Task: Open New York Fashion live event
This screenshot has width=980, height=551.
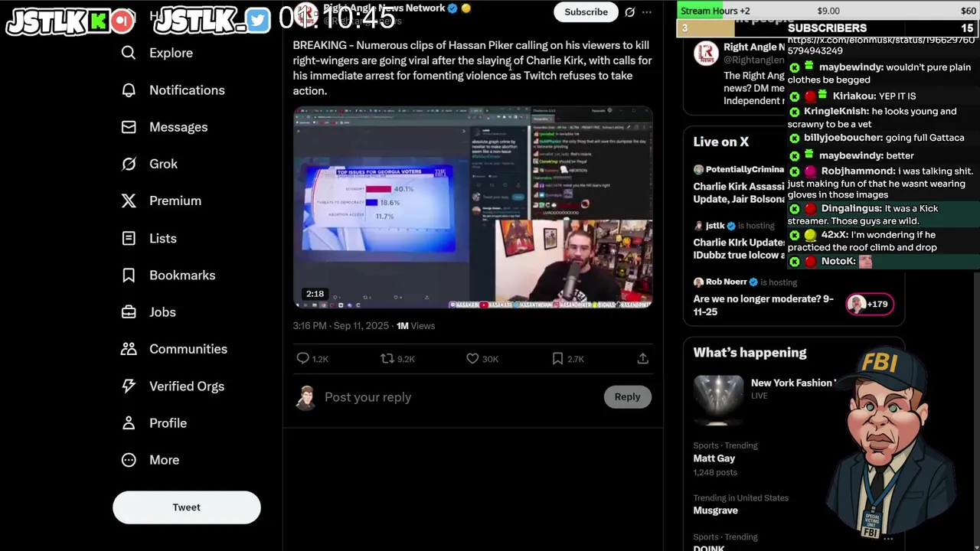Action: [x=792, y=383]
